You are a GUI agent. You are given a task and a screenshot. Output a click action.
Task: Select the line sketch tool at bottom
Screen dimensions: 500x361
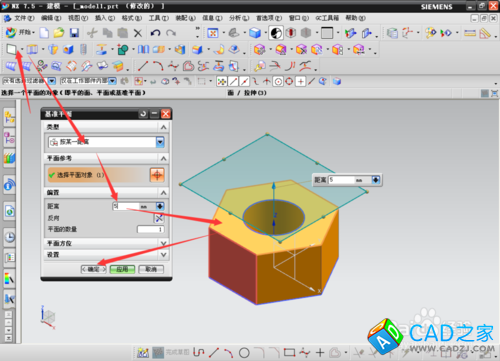[214, 352]
